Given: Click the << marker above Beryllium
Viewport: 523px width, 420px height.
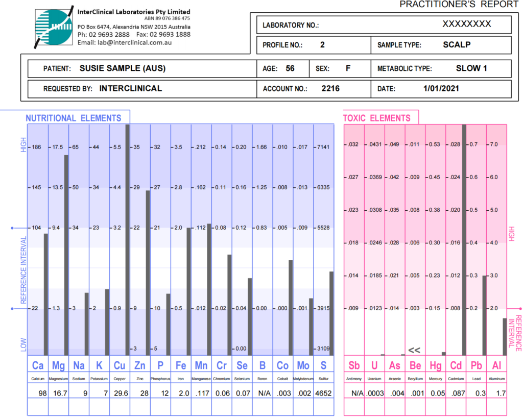Looking at the screenshot, I should click(414, 350).
